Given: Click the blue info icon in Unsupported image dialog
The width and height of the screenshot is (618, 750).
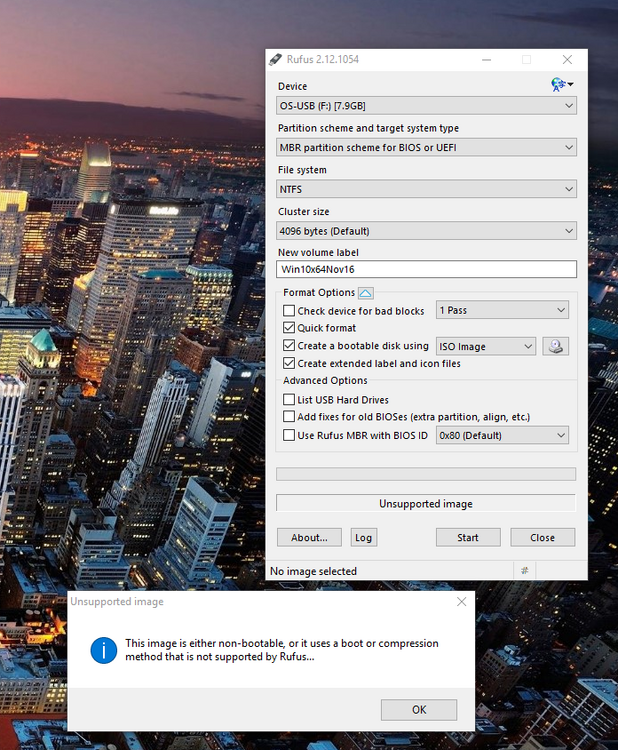Looking at the screenshot, I should 103,650.
